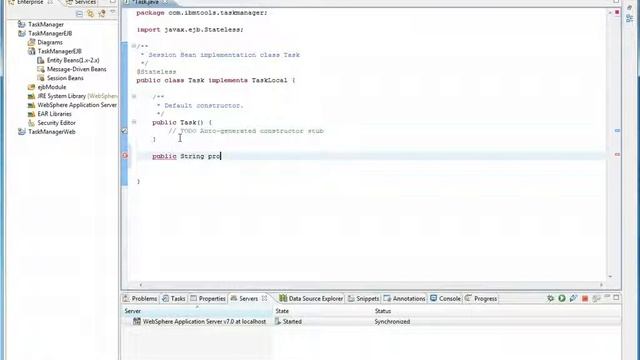
Task: Click the public String pro line
Action: pos(187,156)
